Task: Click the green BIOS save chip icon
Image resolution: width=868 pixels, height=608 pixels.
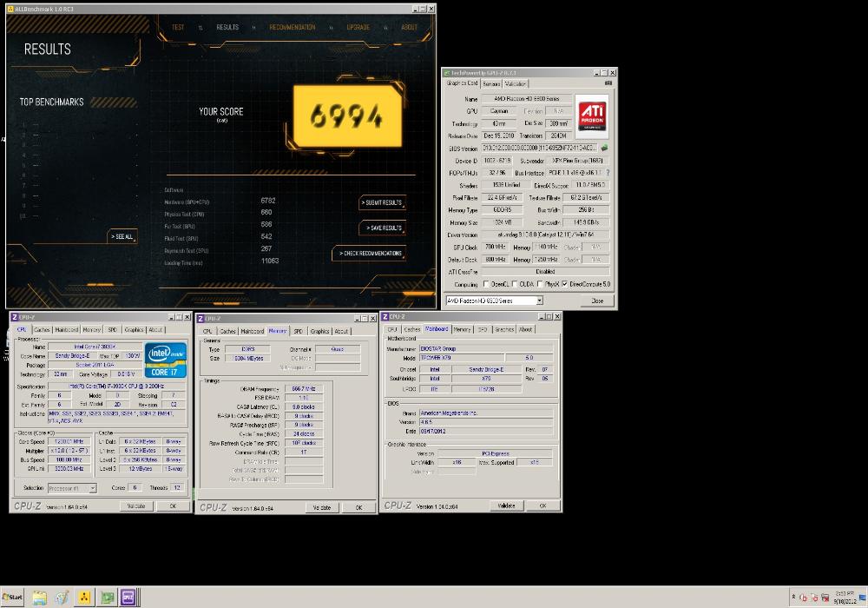Action: [x=604, y=148]
